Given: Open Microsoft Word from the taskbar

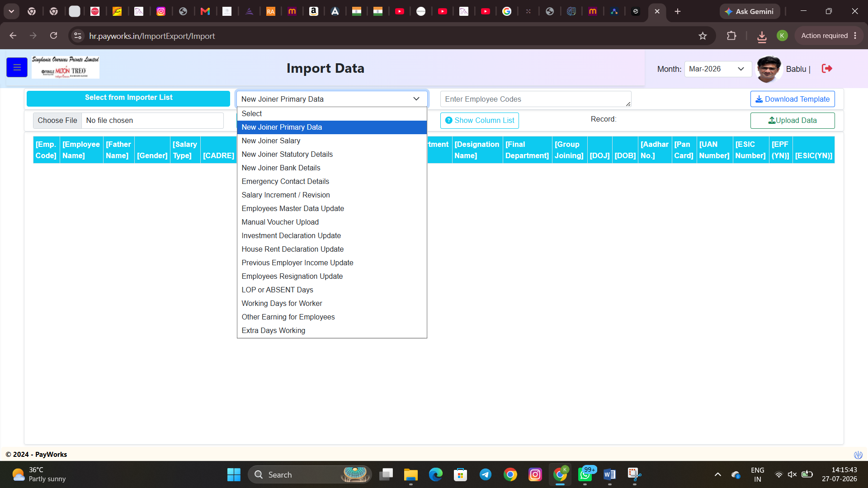Looking at the screenshot, I should (609, 474).
